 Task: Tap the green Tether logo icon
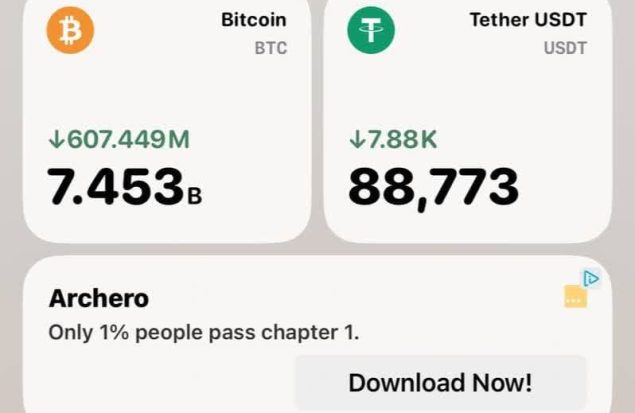(371, 30)
